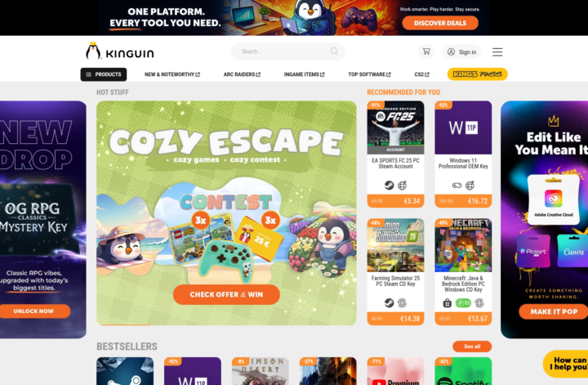Click See all next to Bestsellers
This screenshot has width=588, height=385.
(x=472, y=347)
